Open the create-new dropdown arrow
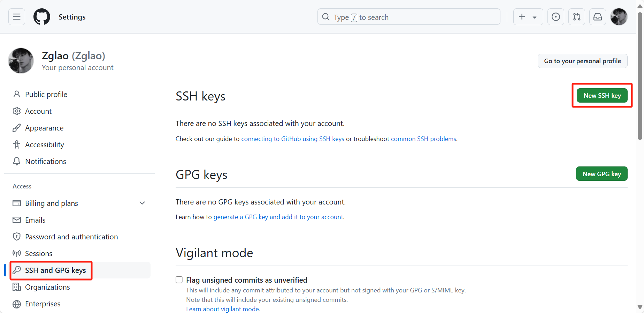 [x=534, y=17]
